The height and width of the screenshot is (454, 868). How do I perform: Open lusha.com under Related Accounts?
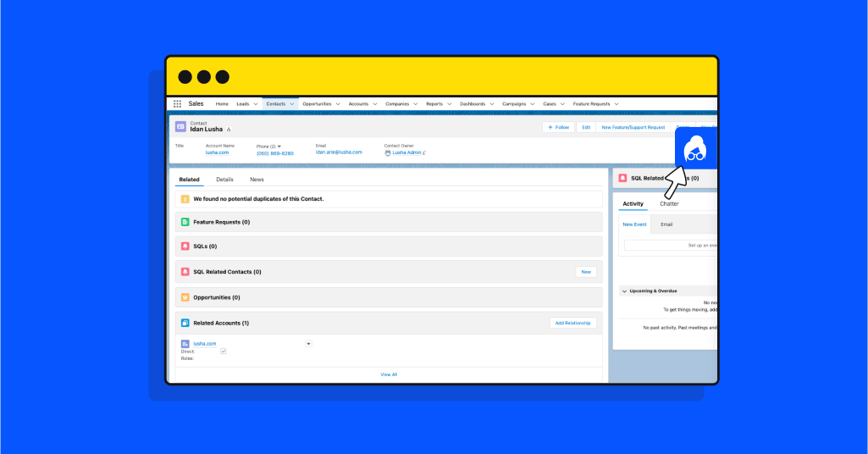tap(204, 344)
